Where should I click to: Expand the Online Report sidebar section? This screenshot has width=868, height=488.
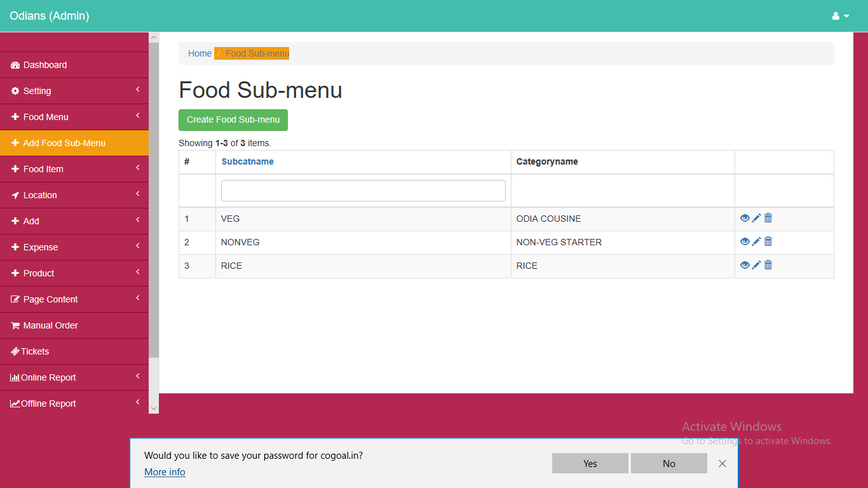pyautogui.click(x=74, y=377)
